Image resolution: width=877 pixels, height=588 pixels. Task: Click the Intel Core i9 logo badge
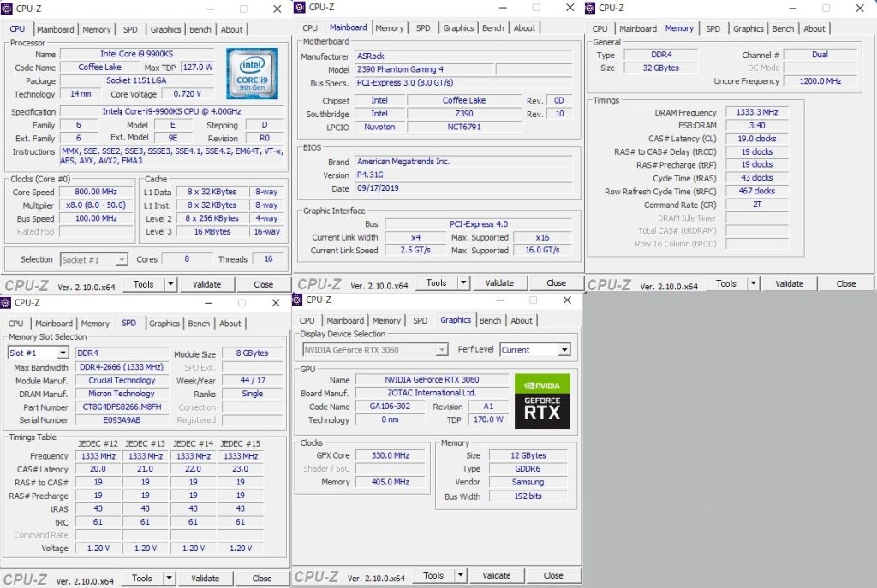tap(252, 74)
